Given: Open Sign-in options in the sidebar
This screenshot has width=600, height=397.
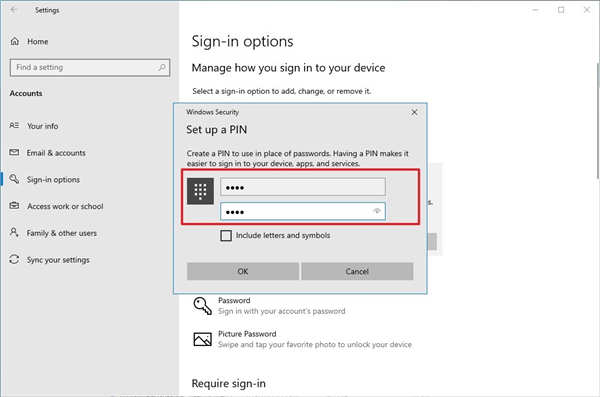Looking at the screenshot, I should click(53, 180).
